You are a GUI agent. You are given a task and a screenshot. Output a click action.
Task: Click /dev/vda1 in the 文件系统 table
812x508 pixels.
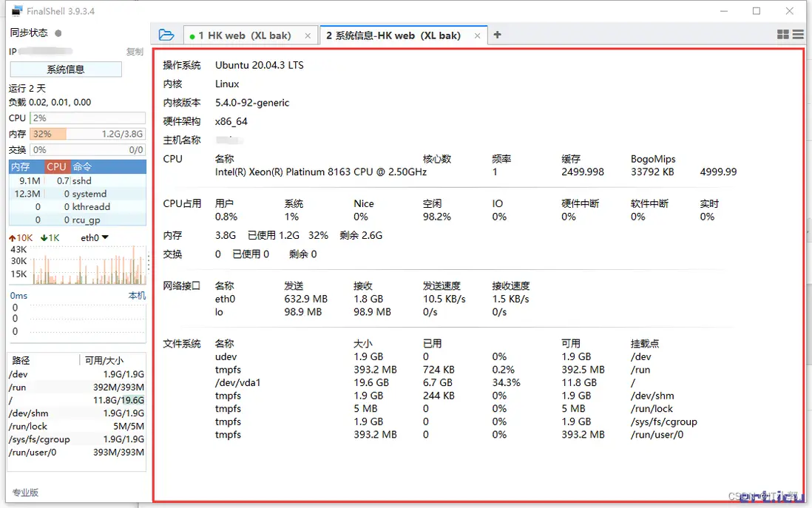point(237,383)
